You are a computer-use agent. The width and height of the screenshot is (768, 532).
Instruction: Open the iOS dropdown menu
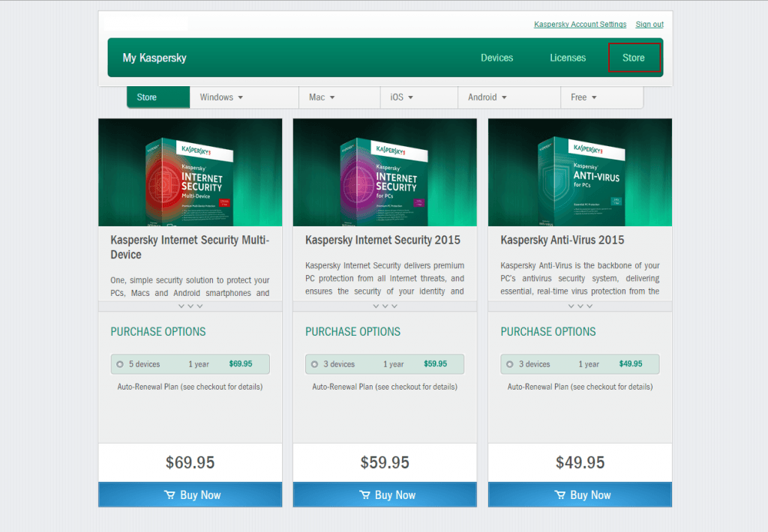pos(419,97)
